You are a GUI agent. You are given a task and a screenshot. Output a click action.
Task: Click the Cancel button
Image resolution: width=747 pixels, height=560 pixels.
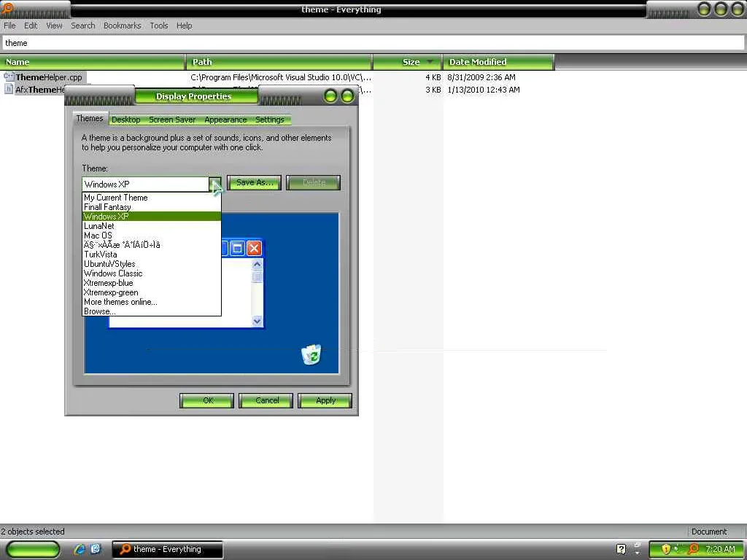pyautogui.click(x=266, y=400)
